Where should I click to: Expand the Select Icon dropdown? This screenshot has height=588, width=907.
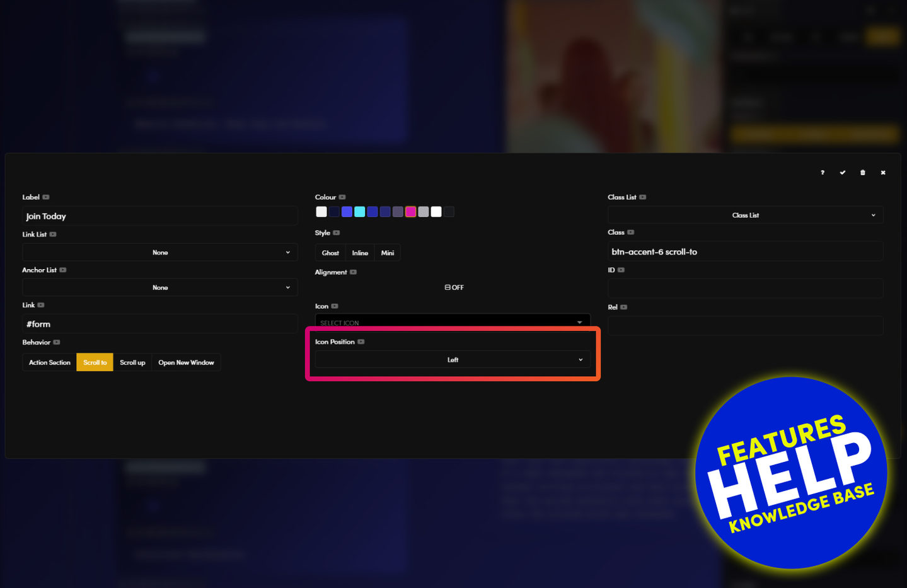pos(453,322)
